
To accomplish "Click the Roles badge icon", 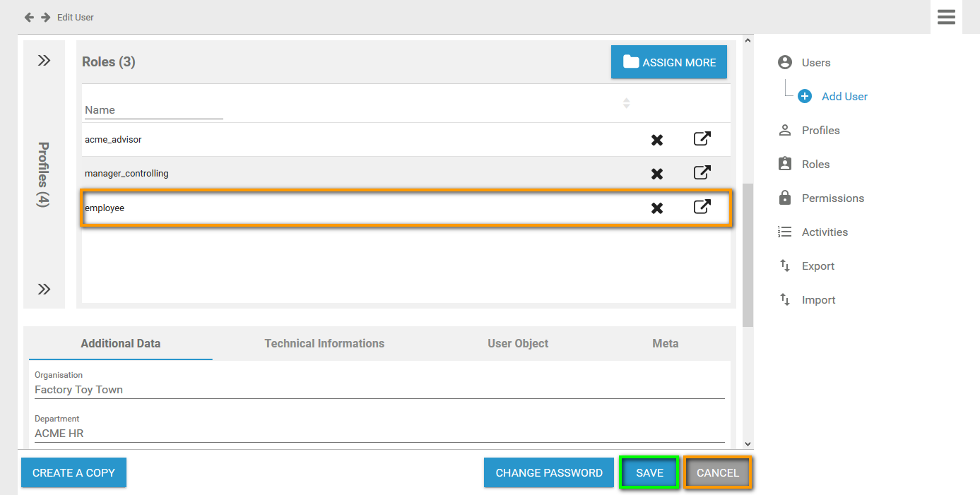I will 784,164.
